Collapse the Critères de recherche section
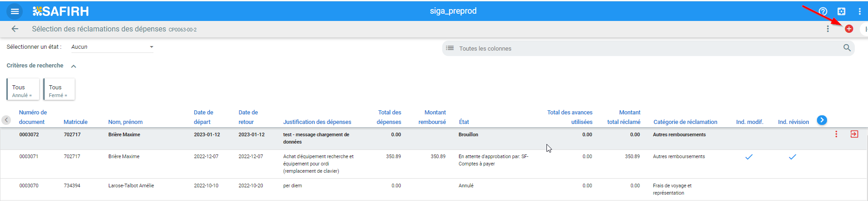Image resolution: width=868 pixels, height=201 pixels. [x=73, y=66]
